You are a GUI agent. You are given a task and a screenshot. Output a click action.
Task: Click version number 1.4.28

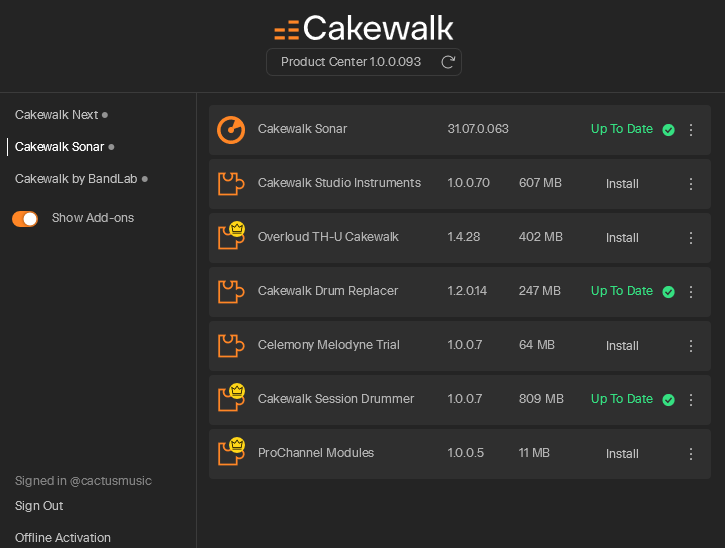(464, 237)
